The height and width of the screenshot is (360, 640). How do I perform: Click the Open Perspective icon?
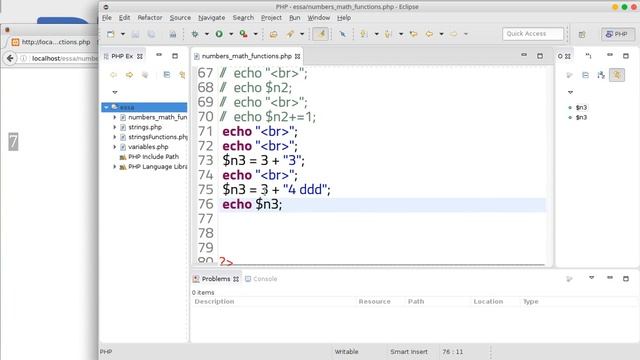[x=582, y=34]
